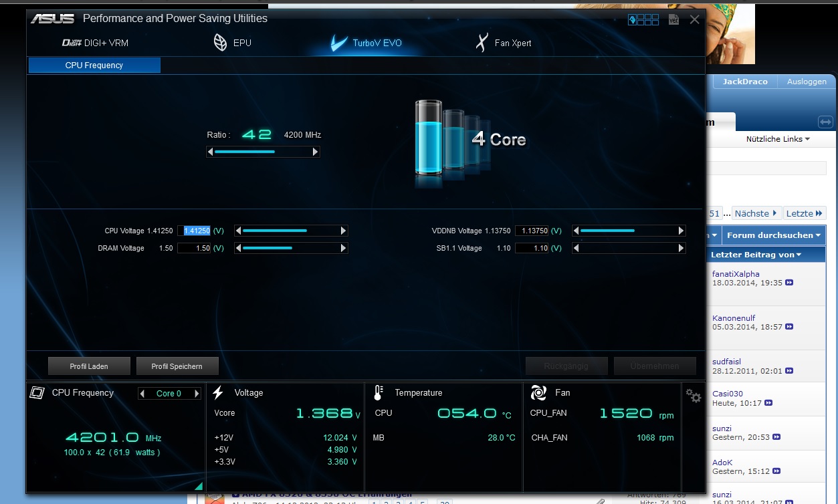838x504 pixels.
Task: Toggle forum page width icon
Action: pyautogui.click(x=825, y=122)
